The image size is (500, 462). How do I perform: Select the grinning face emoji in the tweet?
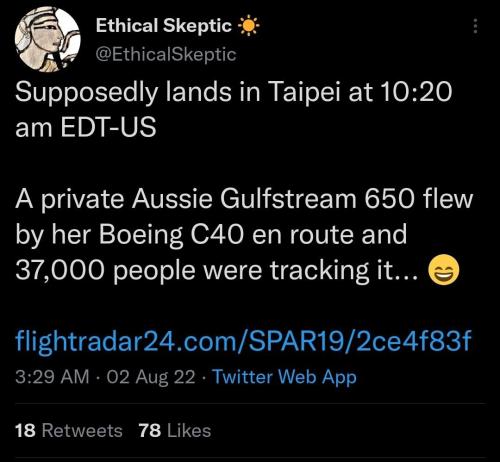(443, 270)
